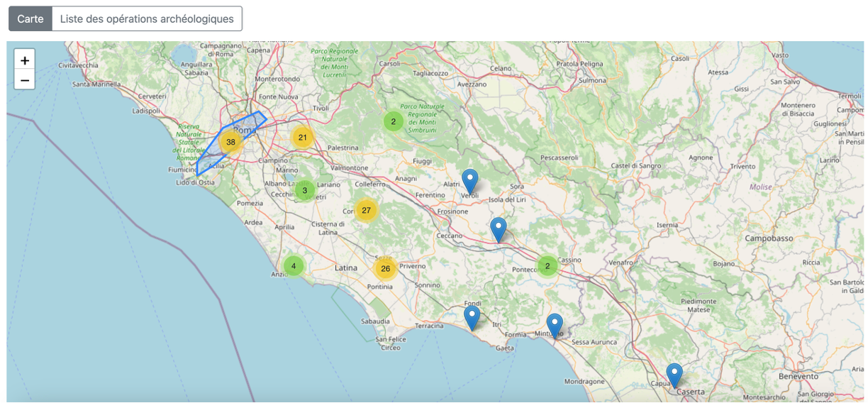This screenshot has height=403, width=868.
Task: Expand the cluster of 38 over Roma
Action: click(230, 142)
